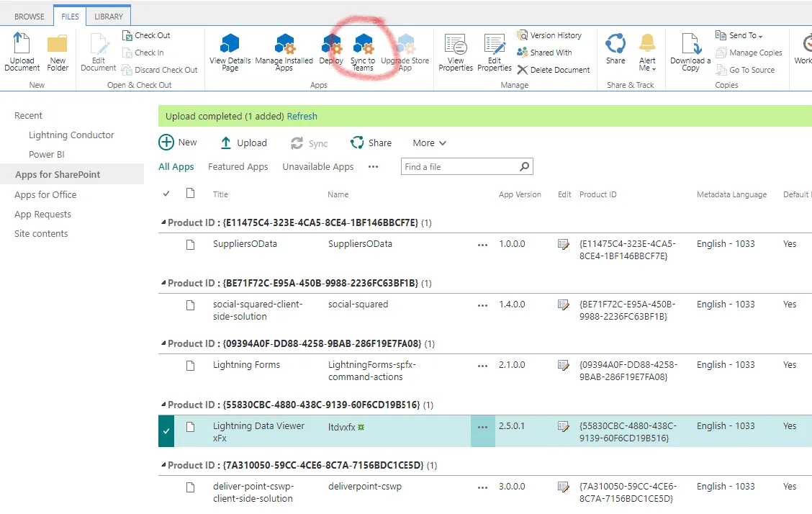
Task: Switch to the BROWSE ribbon tab
Action: click(x=30, y=17)
